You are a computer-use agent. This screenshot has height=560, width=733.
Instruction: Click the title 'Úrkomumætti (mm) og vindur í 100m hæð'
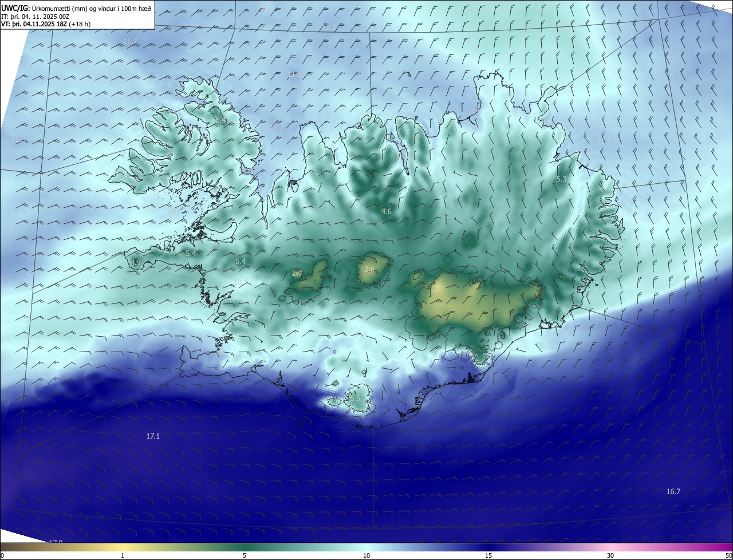(x=92, y=8)
